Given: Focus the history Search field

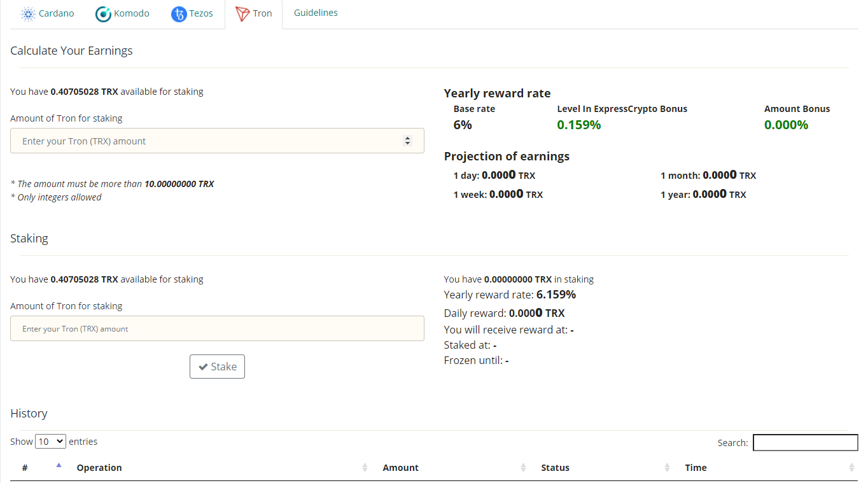Looking at the screenshot, I should [805, 442].
